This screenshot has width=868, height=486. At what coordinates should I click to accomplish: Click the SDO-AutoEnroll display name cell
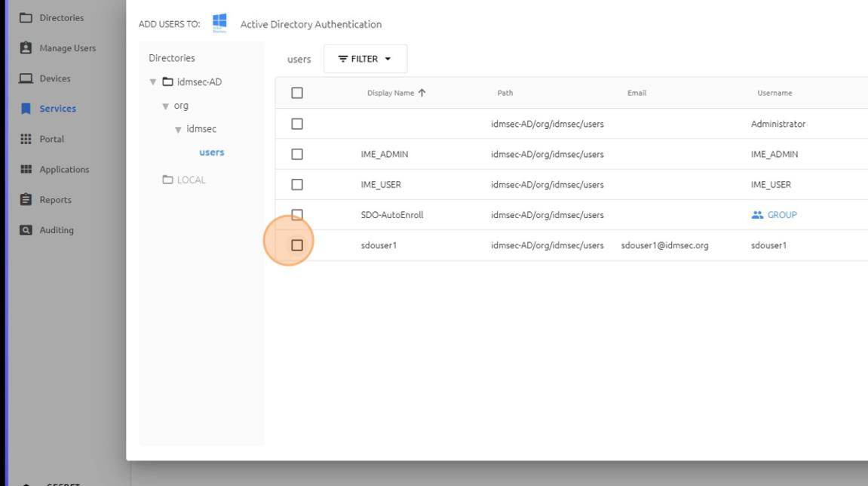click(392, 215)
